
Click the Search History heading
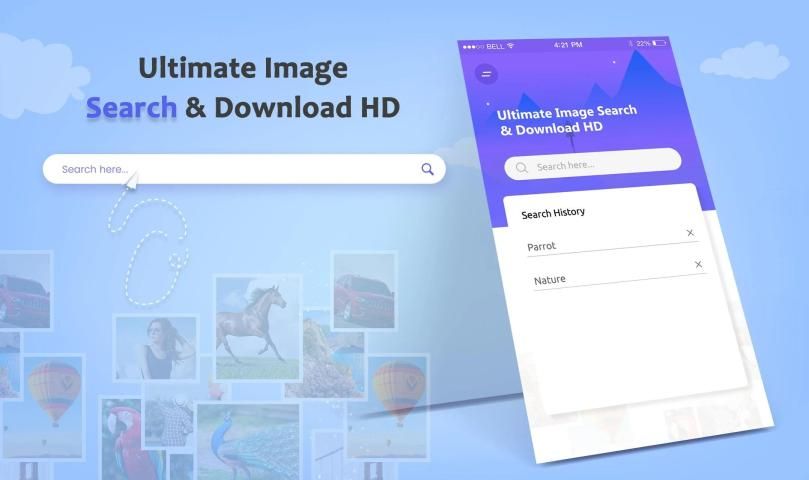coord(553,213)
